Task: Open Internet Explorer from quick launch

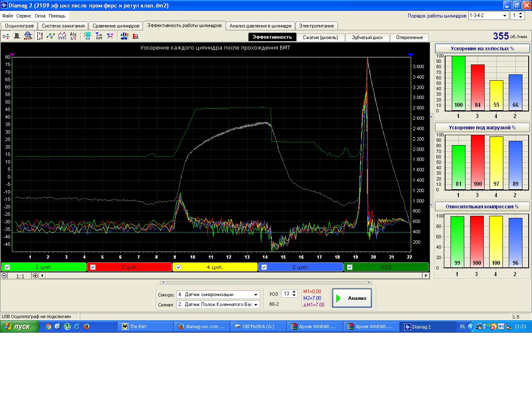Action: pos(77,326)
